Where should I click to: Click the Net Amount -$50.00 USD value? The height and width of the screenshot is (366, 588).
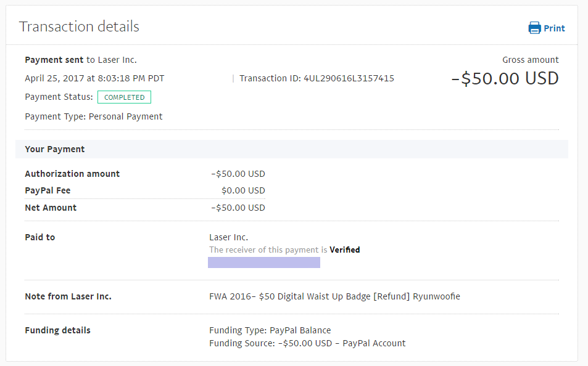238,208
